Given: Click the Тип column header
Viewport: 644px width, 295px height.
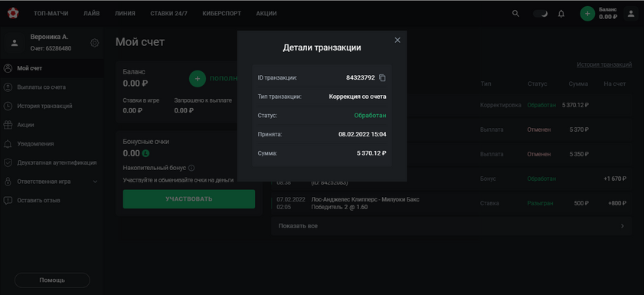Looking at the screenshot, I should [485, 84].
